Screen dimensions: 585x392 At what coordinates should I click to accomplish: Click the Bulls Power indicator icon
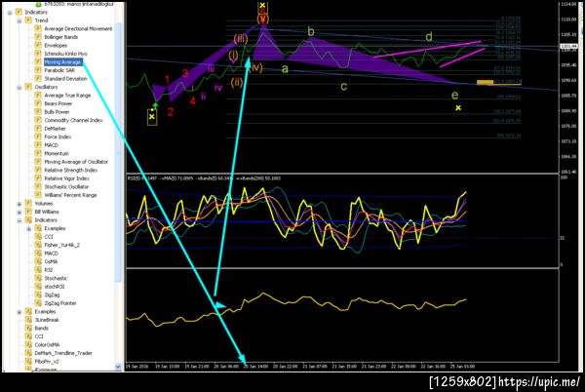coord(38,111)
